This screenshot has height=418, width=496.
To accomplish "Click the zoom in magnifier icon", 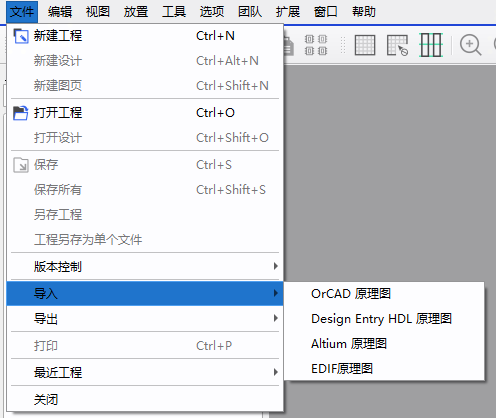I will (470, 45).
